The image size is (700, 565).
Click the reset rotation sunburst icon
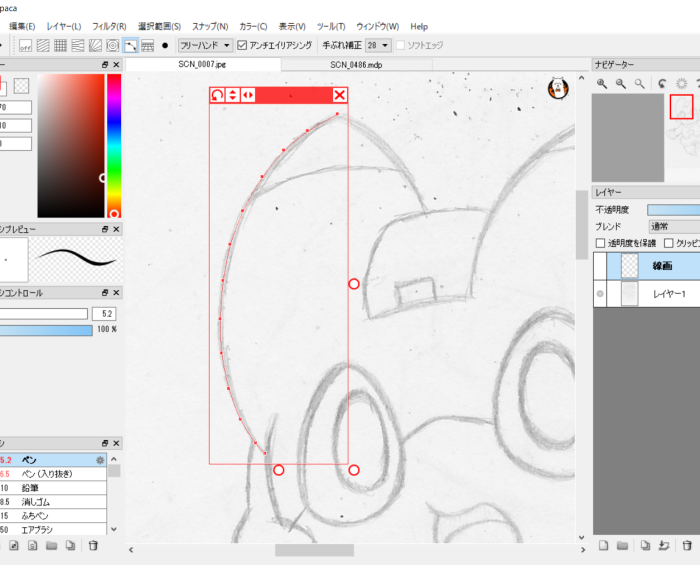tap(681, 83)
